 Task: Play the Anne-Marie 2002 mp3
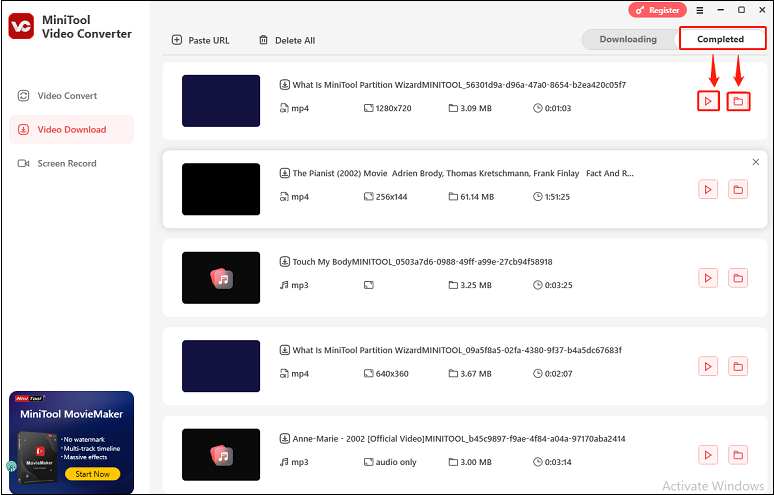[x=708, y=455]
